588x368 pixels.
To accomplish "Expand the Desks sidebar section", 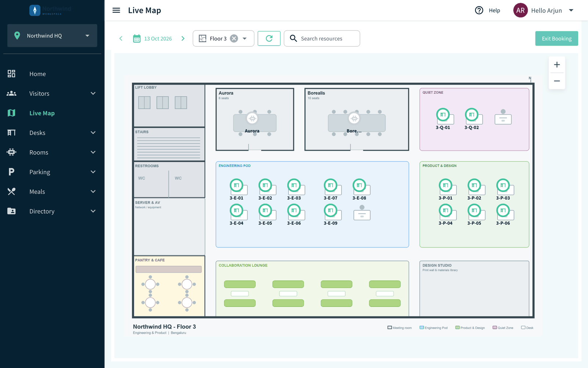I will tap(93, 133).
